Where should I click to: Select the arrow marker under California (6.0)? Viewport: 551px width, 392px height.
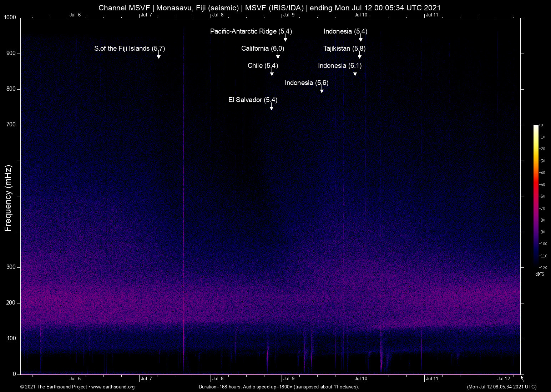[278, 55]
